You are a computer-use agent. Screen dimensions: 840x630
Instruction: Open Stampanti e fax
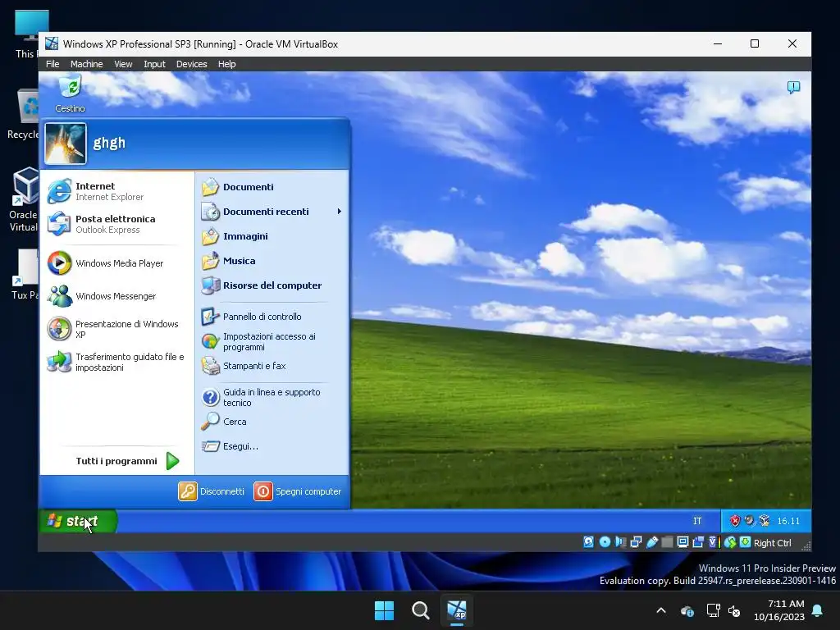tap(272, 366)
